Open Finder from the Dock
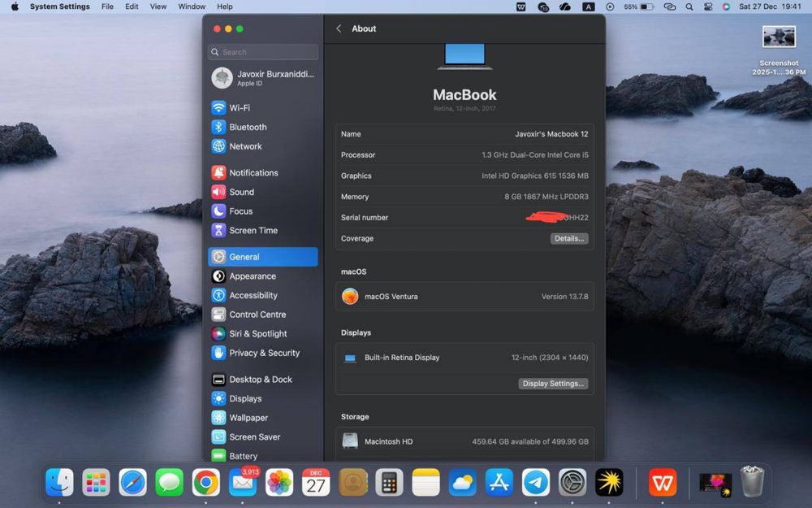Image resolution: width=812 pixels, height=508 pixels. (x=59, y=483)
